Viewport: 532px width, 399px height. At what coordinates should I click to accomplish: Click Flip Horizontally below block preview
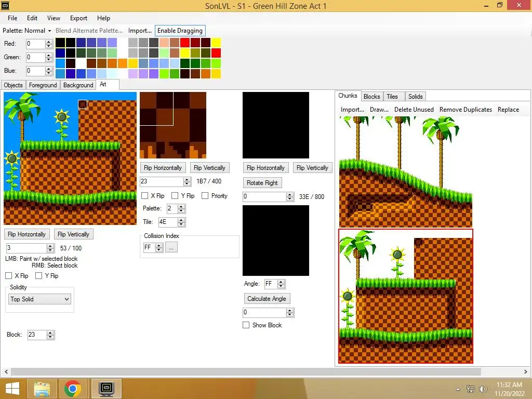pos(163,168)
